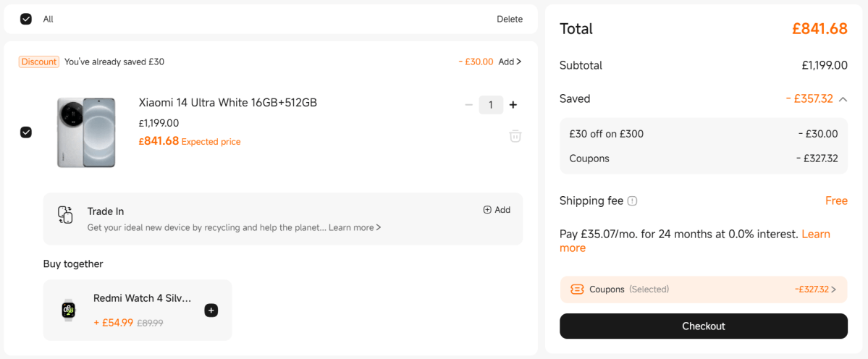
Task: Decrease quantity with the minus icon
Action: point(469,105)
